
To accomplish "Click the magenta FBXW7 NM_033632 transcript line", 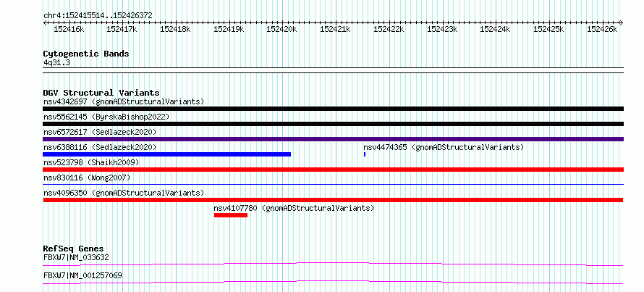I will pos(333,264).
